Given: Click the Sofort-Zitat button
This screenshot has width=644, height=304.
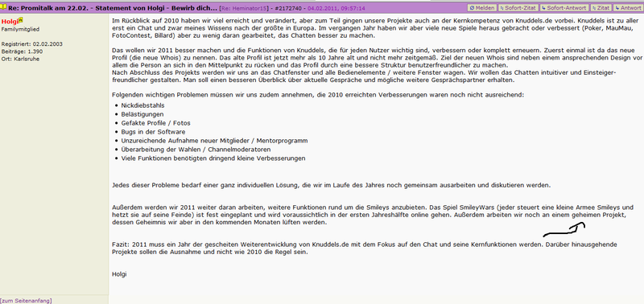Looking at the screenshot, I should [518, 8].
